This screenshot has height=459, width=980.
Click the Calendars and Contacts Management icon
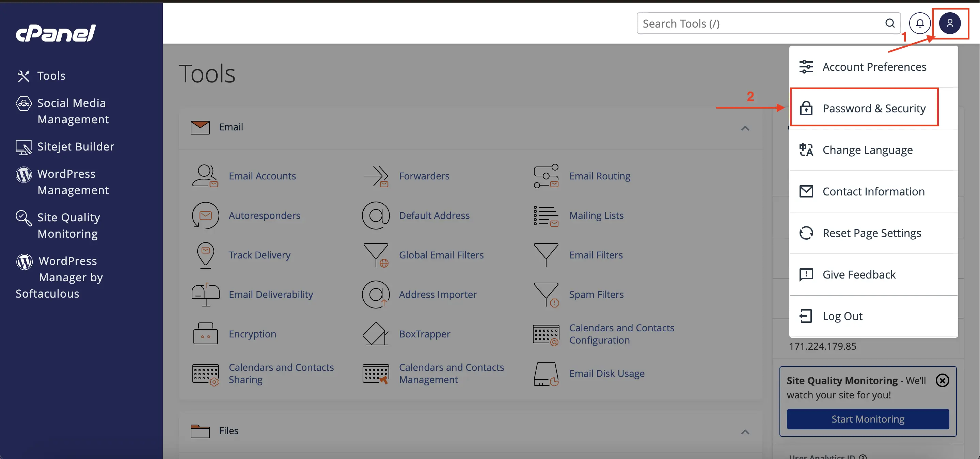[x=376, y=374]
